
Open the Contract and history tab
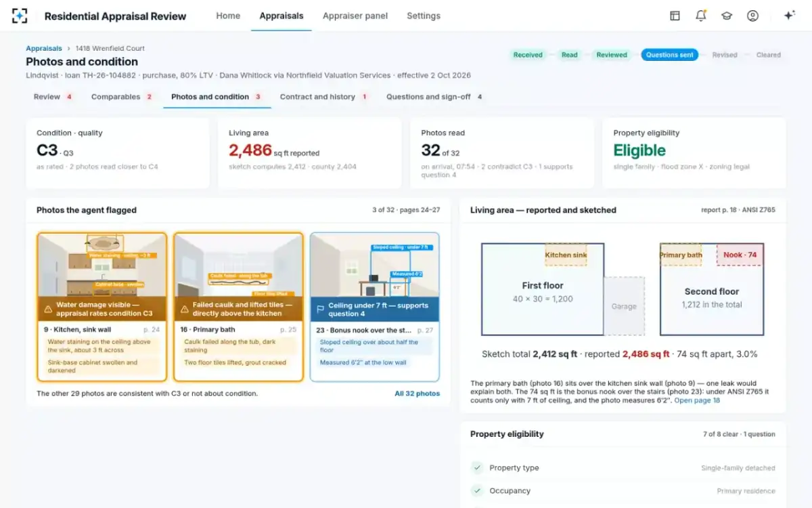tap(323, 97)
